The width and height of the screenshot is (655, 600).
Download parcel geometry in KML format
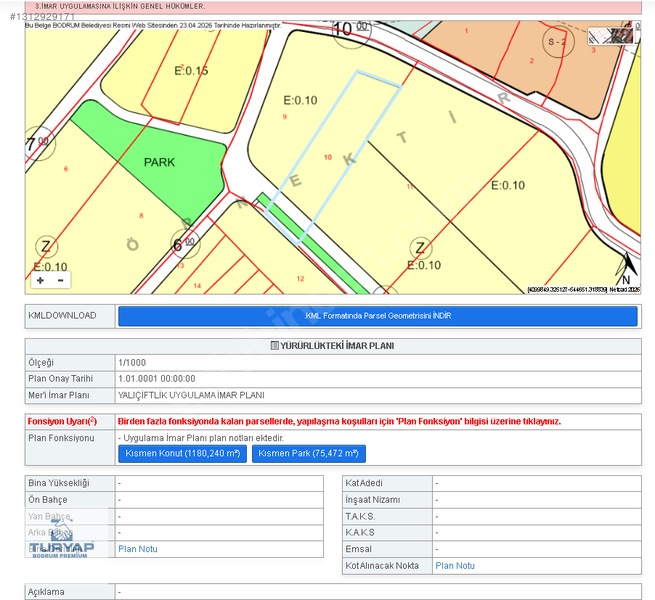tap(378, 316)
